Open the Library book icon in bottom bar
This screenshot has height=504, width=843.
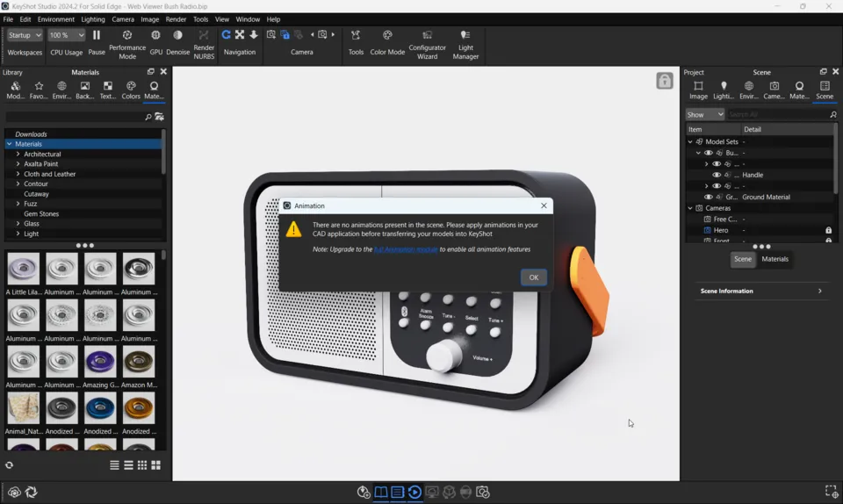coord(380,492)
